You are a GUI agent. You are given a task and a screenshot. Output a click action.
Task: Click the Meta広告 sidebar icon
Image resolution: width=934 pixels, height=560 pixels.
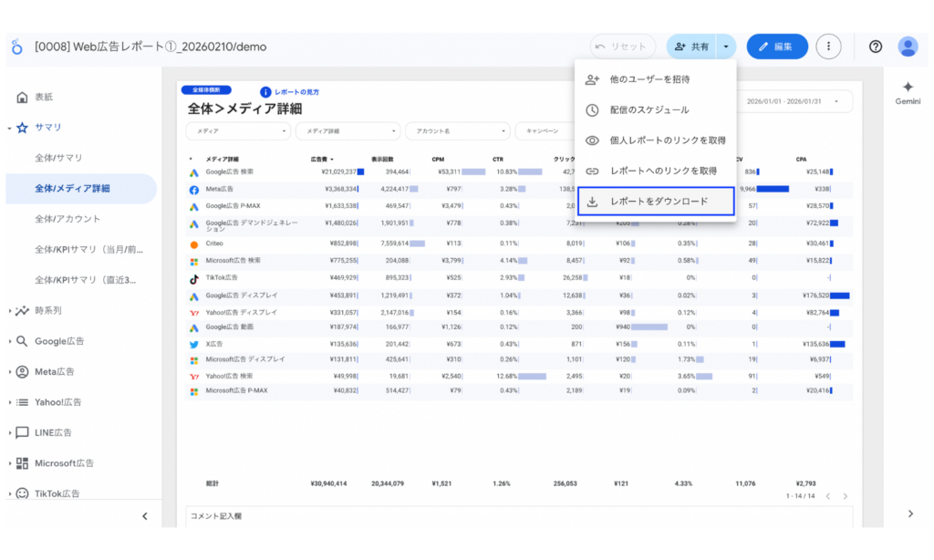24,373
